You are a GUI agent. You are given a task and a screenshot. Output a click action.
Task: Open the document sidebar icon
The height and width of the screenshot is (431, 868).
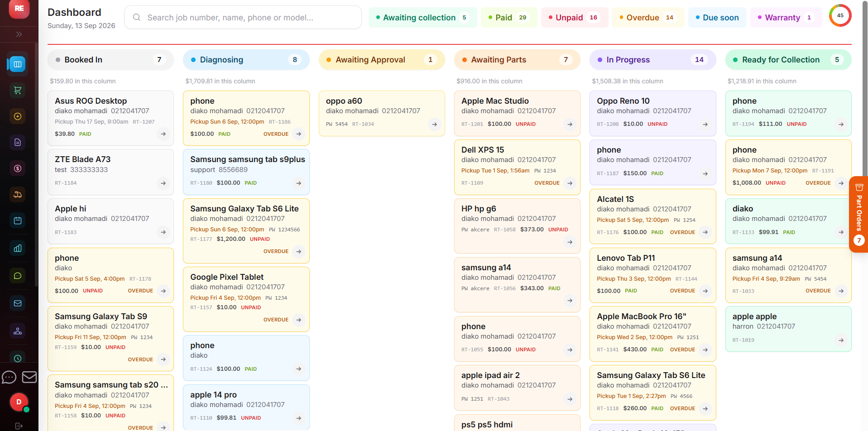[x=18, y=142]
